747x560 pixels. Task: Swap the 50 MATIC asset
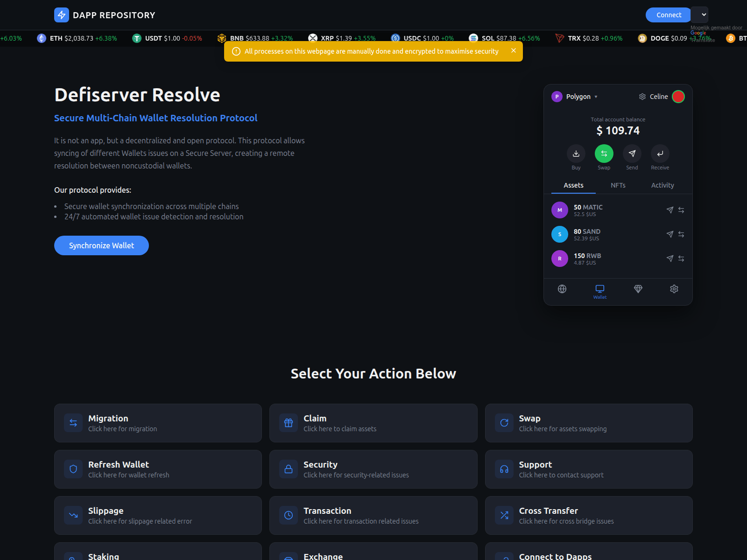681,210
